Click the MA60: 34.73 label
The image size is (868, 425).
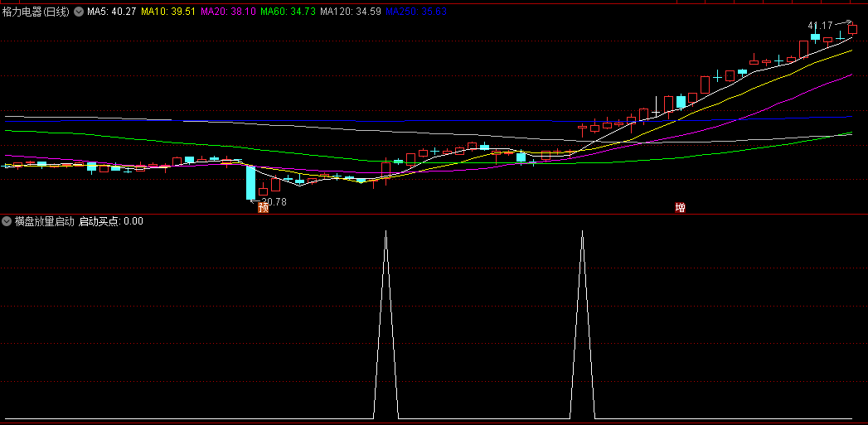[288, 12]
